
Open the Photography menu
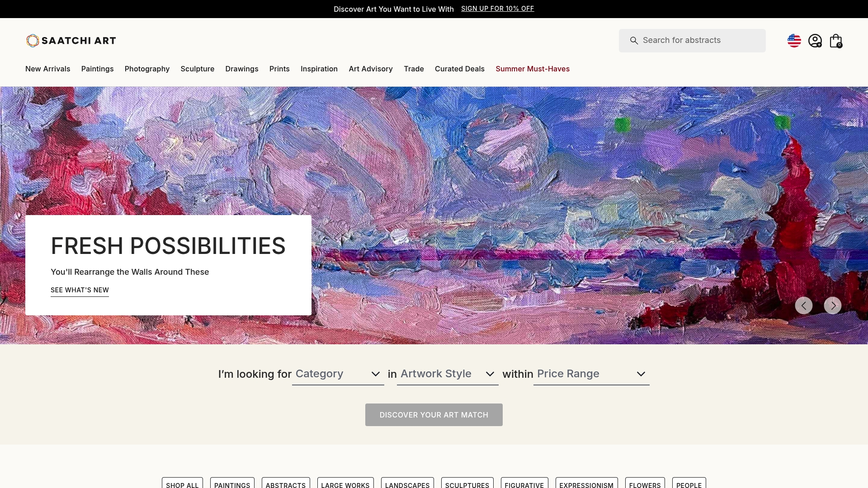(x=147, y=69)
